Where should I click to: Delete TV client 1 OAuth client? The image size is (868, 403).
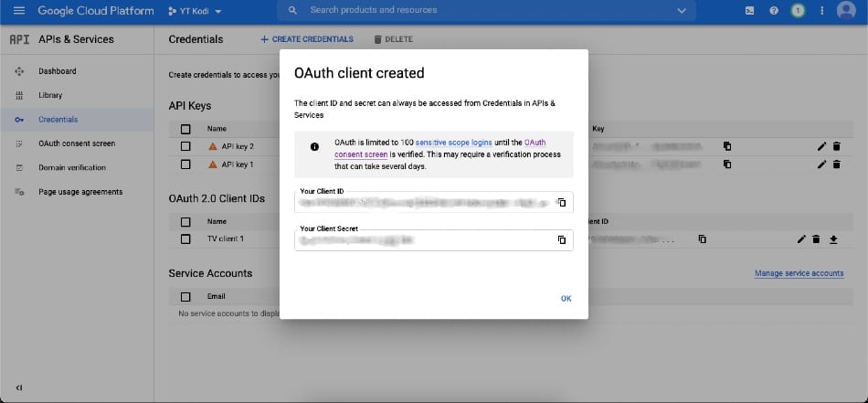tap(816, 239)
